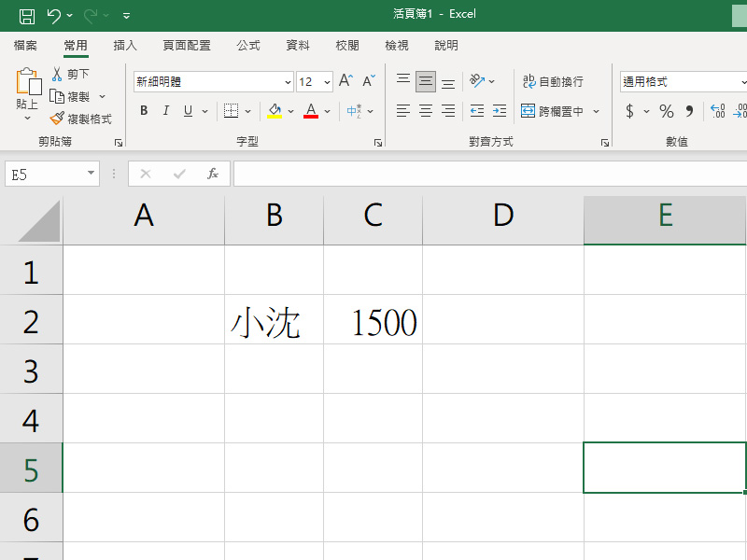Apply the yellow fill color swatch
The image size is (747, 560).
point(275,111)
